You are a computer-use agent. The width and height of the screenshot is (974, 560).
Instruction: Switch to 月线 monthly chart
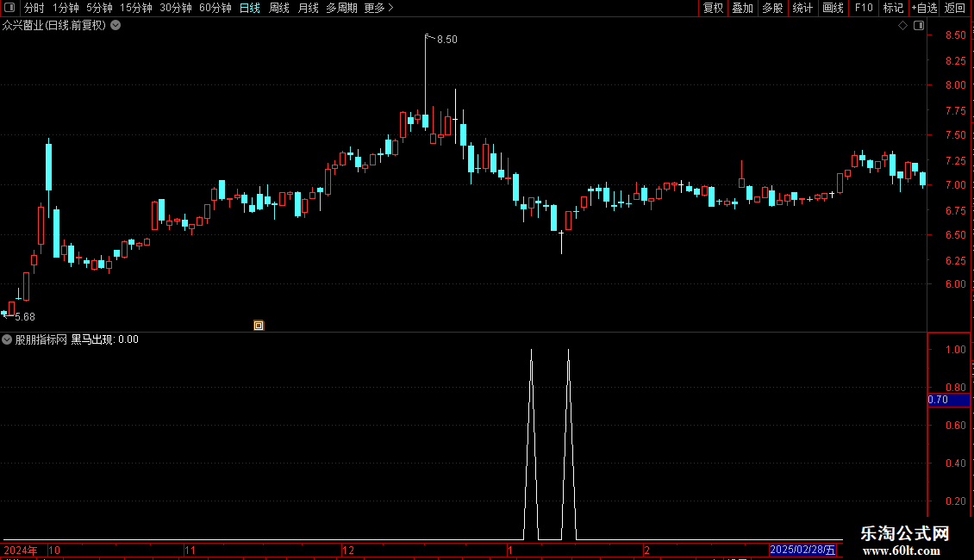coord(308,8)
